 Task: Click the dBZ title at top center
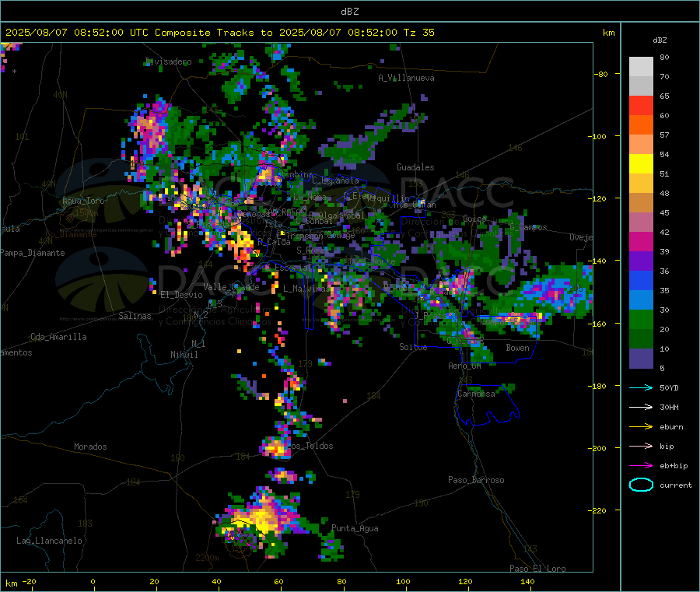coord(349,12)
